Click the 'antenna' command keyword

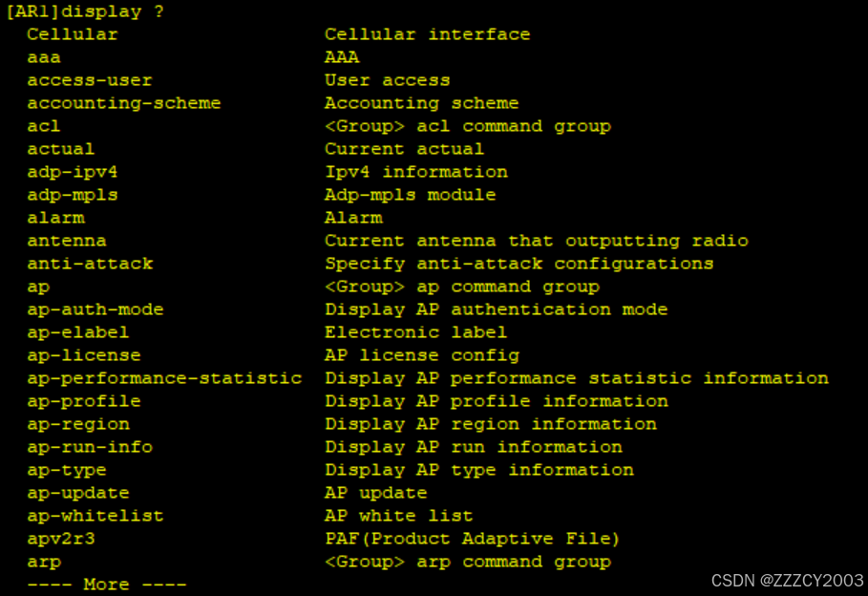[66, 241]
